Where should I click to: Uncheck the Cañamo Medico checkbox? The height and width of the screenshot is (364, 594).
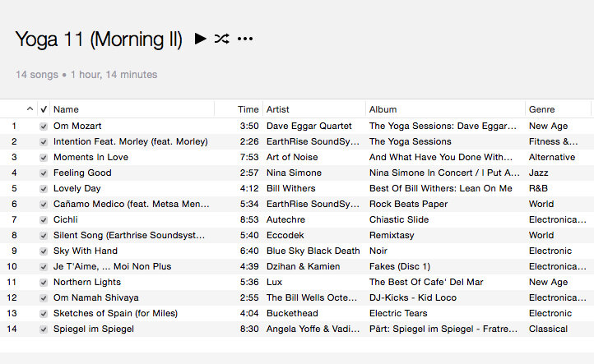click(44, 205)
